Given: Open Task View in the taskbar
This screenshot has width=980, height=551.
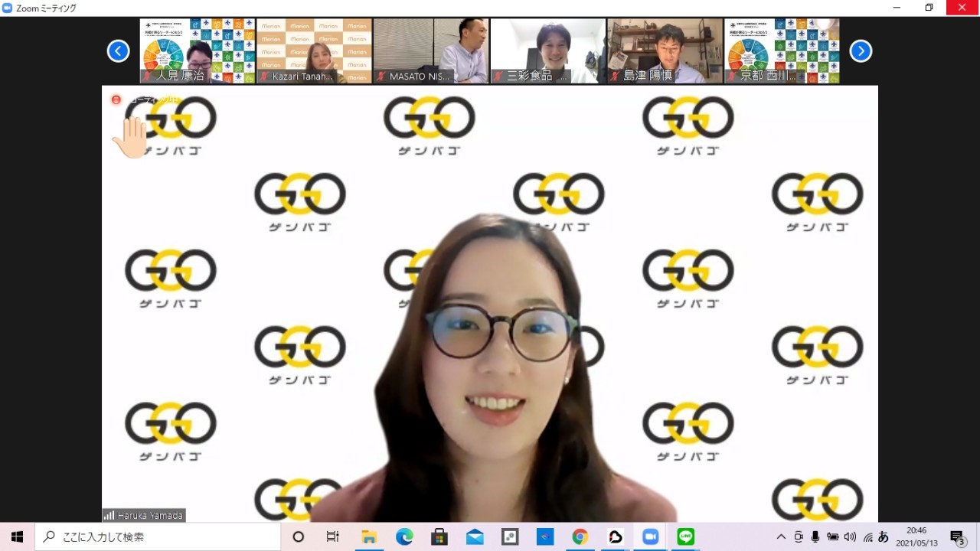Looking at the screenshot, I should click(333, 537).
